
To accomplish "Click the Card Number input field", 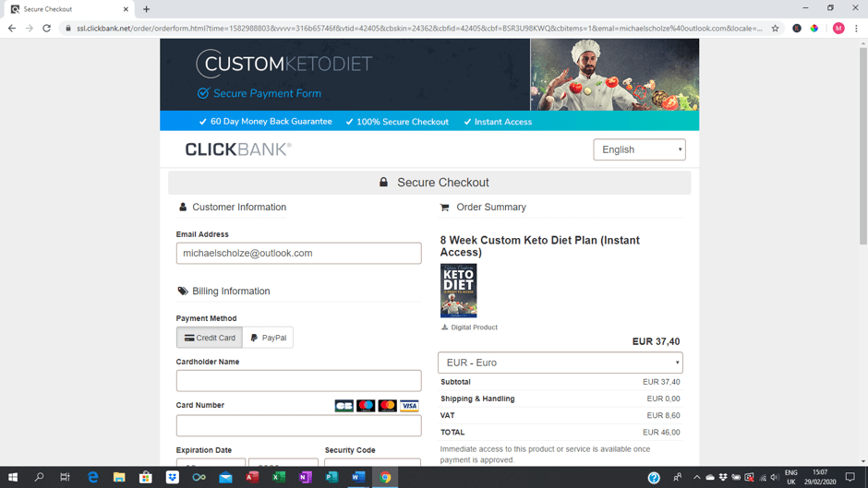I will click(x=298, y=425).
